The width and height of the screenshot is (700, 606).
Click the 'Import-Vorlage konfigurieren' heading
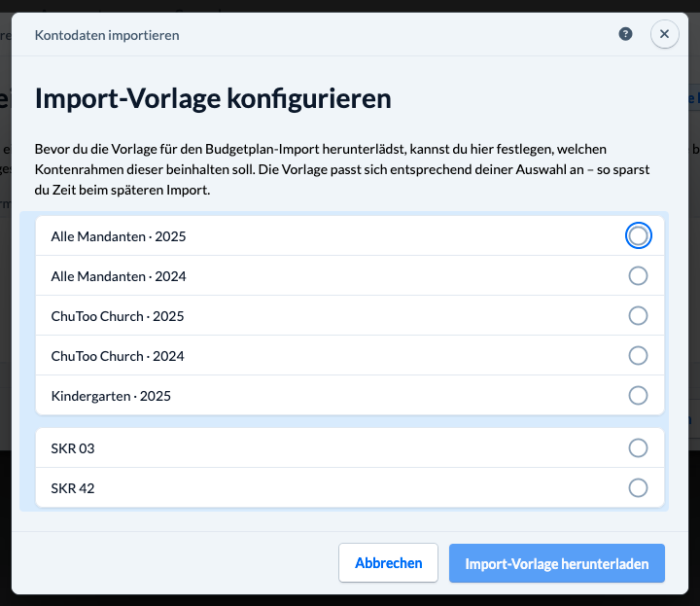tap(213, 98)
